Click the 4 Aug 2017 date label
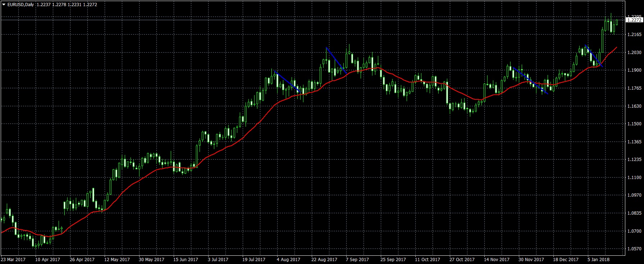Image resolution: width=644 pixels, height=264 pixels. click(x=289, y=259)
